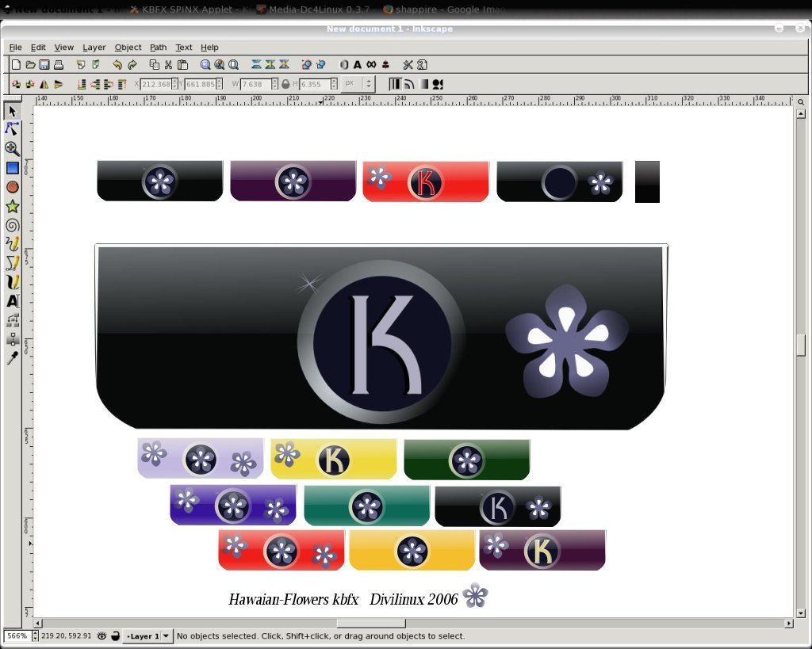Image resolution: width=812 pixels, height=649 pixels.
Task: Select the Bezier pen tool
Action: [13, 263]
